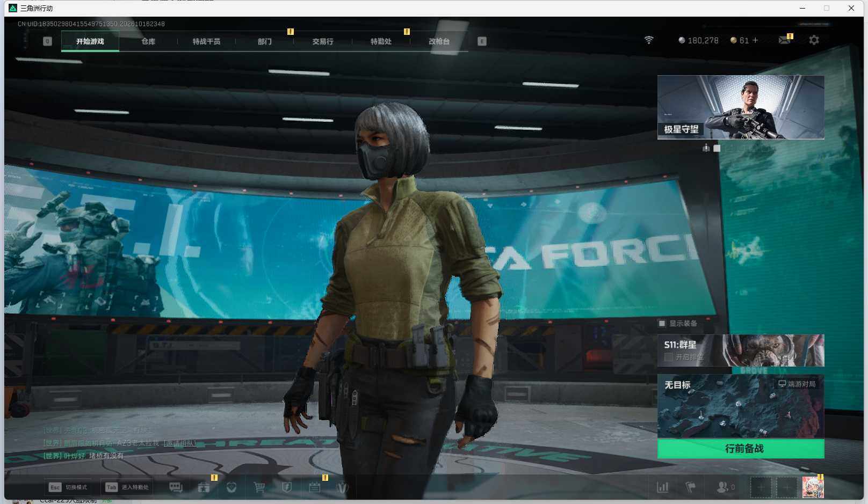
Task: Enable the 开启排位 checkbox
Action: [669, 357]
